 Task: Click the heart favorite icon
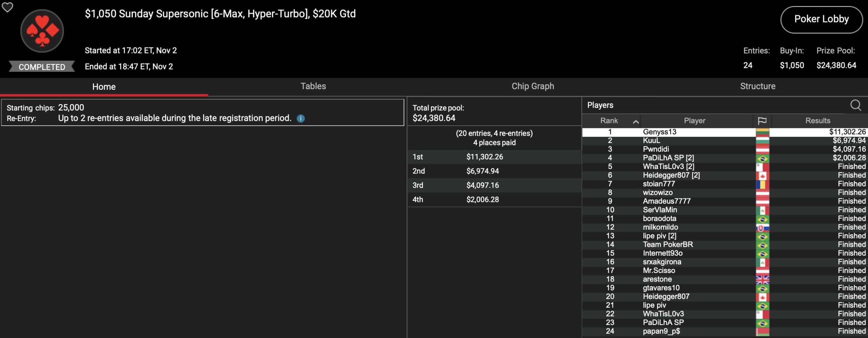coord(7,7)
